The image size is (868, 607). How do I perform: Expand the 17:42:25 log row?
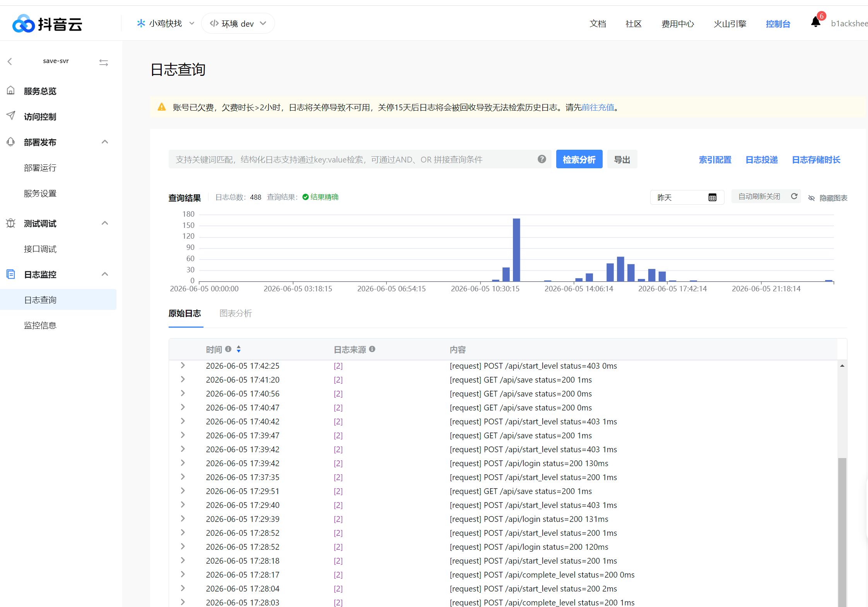pos(183,365)
